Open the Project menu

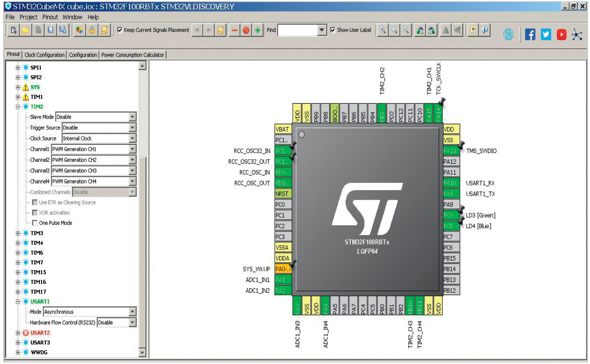[x=28, y=17]
